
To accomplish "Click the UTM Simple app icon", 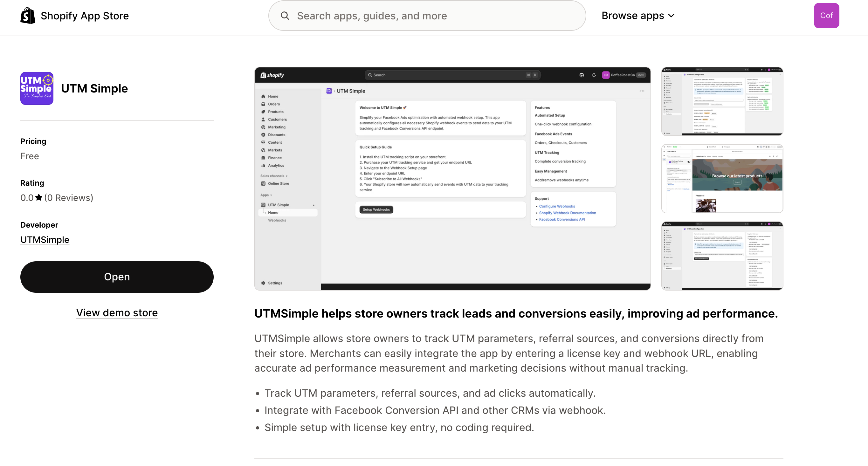I will click(x=37, y=88).
